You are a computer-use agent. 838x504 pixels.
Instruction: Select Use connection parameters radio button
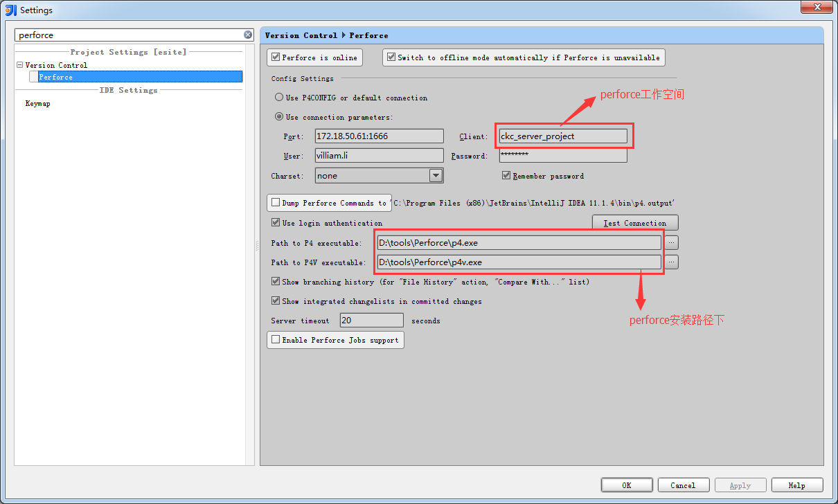point(279,117)
